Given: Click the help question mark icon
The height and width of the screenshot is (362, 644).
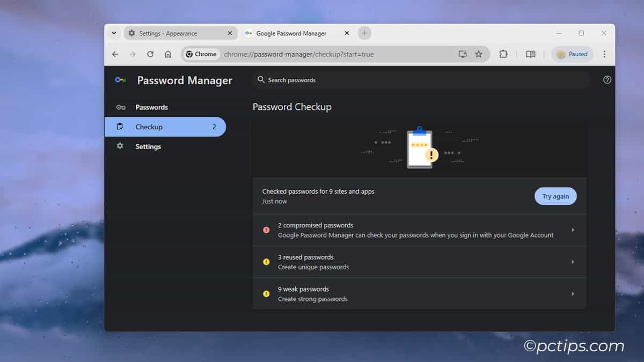Looking at the screenshot, I should 607,79.
